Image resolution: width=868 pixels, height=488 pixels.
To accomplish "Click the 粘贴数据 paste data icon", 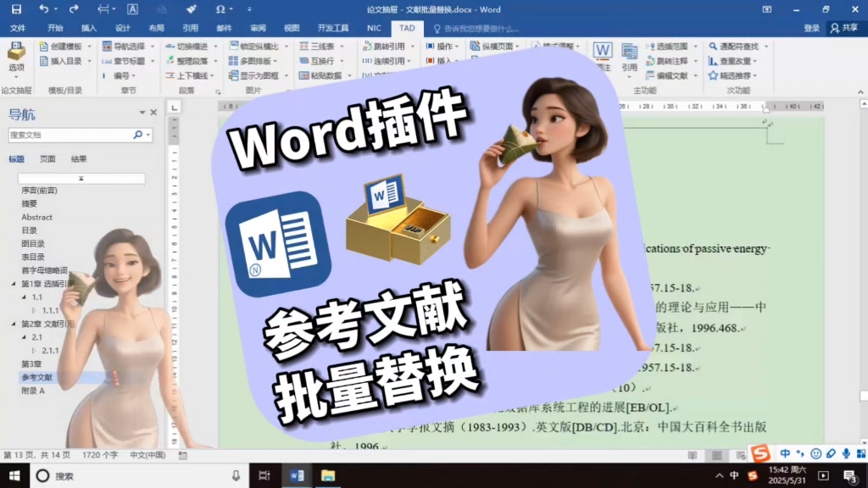I will (x=305, y=75).
